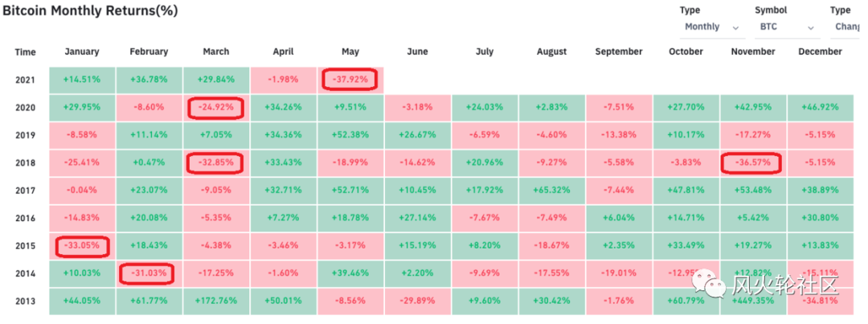This screenshot has width=868, height=324.
Task: Select the circled February 2014 -31.03% cell
Action: [x=149, y=273]
